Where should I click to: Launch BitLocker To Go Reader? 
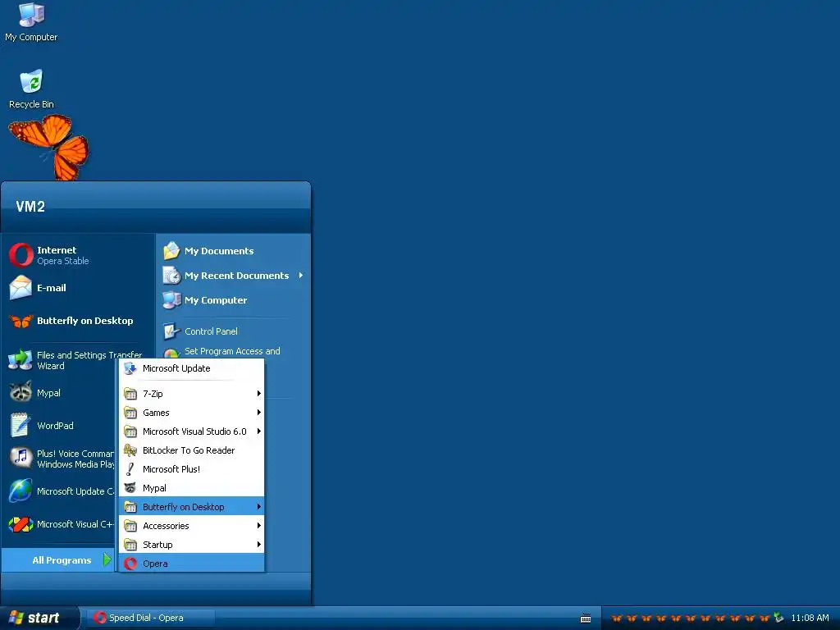192,450
